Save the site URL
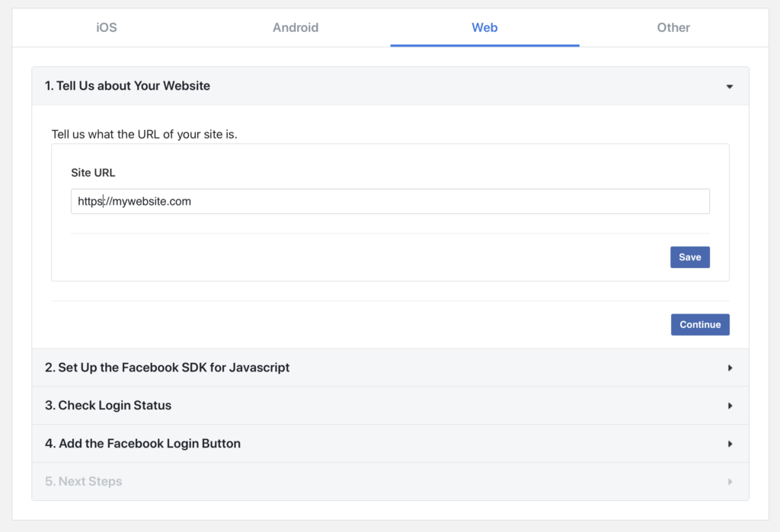This screenshot has width=780, height=532. point(689,257)
